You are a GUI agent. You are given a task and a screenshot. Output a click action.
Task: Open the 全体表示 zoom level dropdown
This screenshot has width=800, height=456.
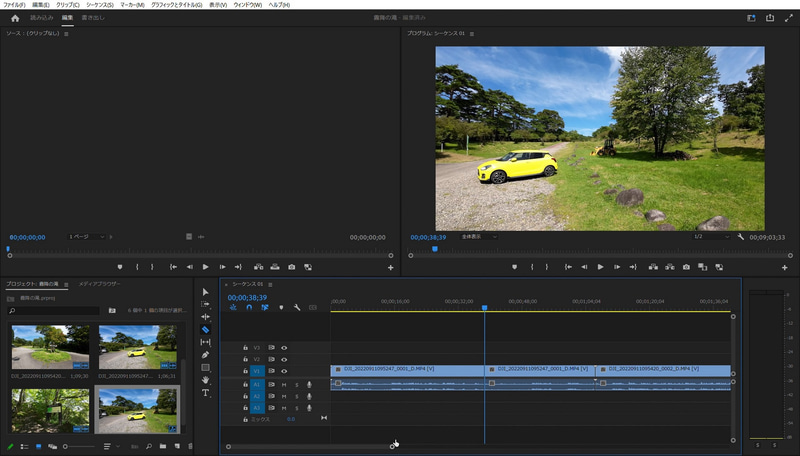coord(478,237)
